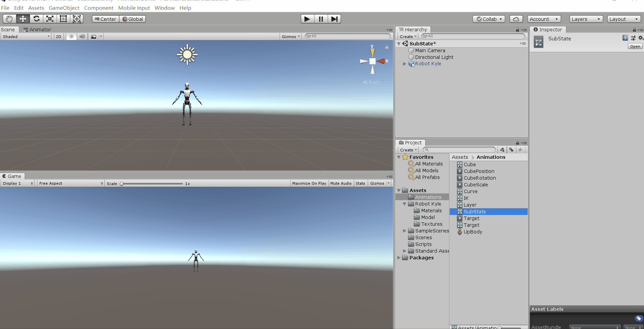644x329 pixels.
Task: Click the Pause button
Action: click(321, 19)
